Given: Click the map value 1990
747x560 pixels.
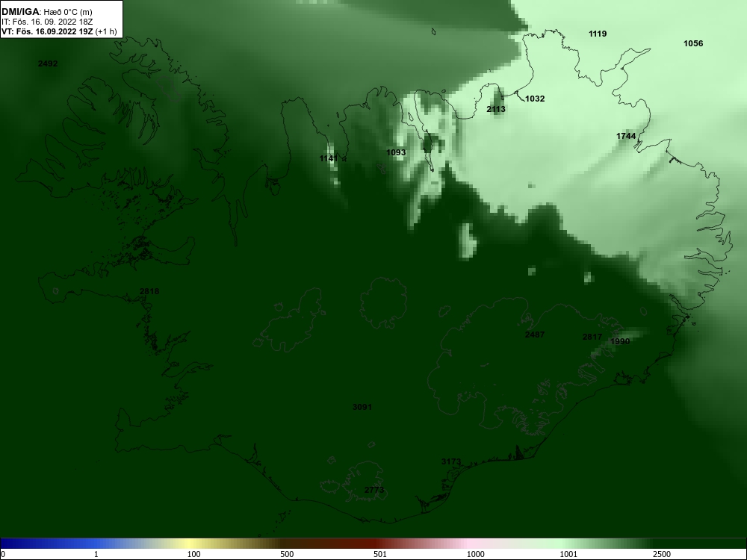Looking at the screenshot, I should point(620,341).
